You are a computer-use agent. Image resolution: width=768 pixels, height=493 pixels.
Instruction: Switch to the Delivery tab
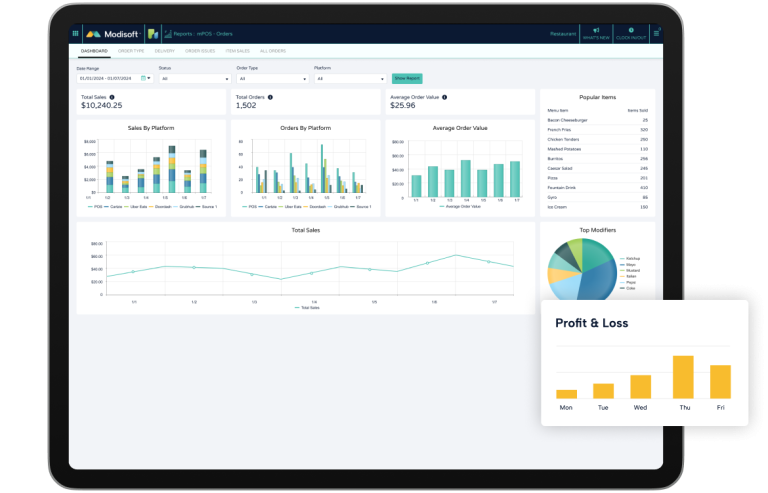point(165,49)
